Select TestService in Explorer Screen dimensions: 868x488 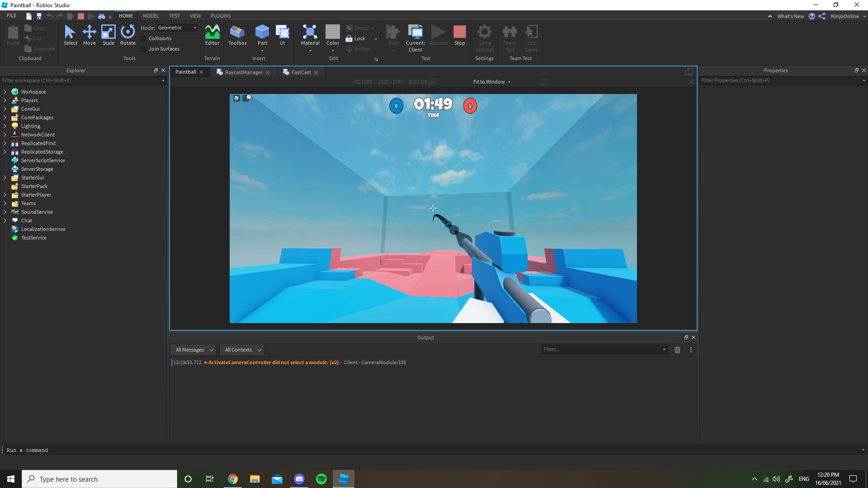point(33,238)
